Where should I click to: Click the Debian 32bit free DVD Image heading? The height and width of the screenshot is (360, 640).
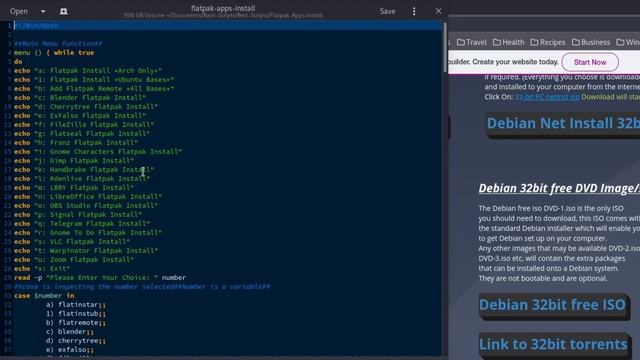(x=559, y=188)
